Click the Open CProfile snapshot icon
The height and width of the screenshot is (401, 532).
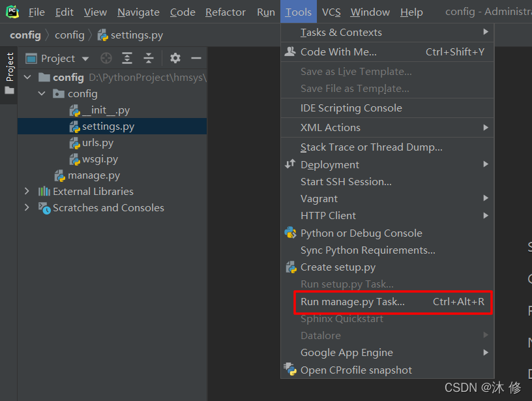[x=290, y=370]
